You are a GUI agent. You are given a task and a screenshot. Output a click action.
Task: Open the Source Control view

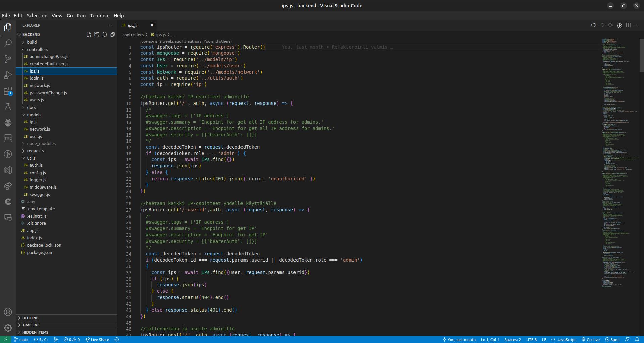click(8, 59)
